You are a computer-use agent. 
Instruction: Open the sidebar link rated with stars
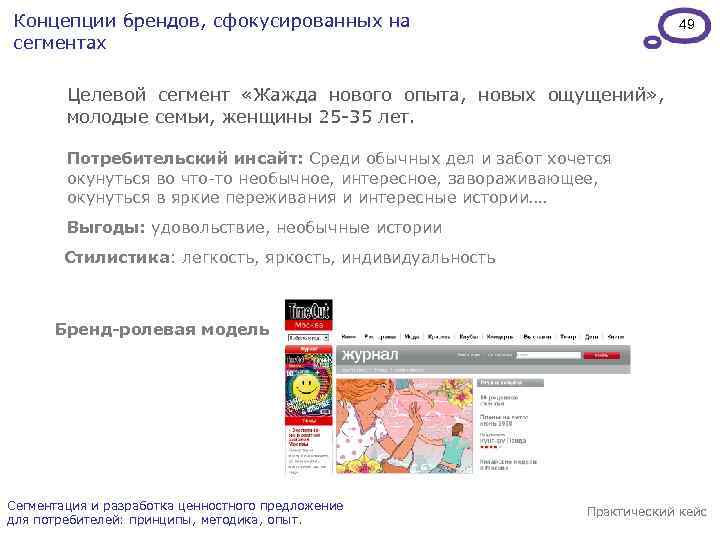tap(503, 440)
